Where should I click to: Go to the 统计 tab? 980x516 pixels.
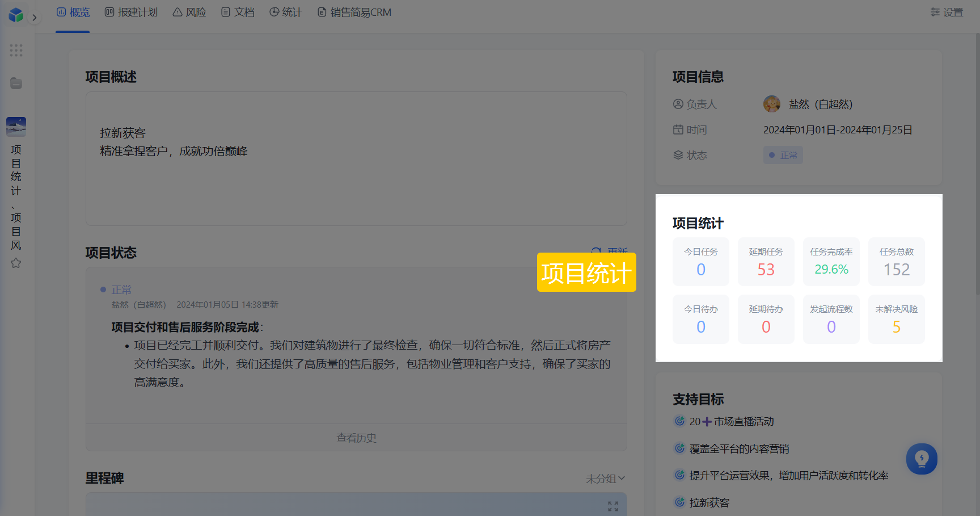pos(286,12)
